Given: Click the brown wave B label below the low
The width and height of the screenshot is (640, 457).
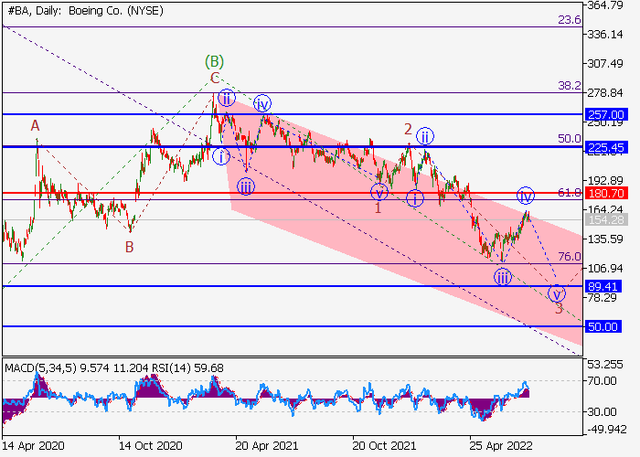Looking at the screenshot, I should (129, 247).
